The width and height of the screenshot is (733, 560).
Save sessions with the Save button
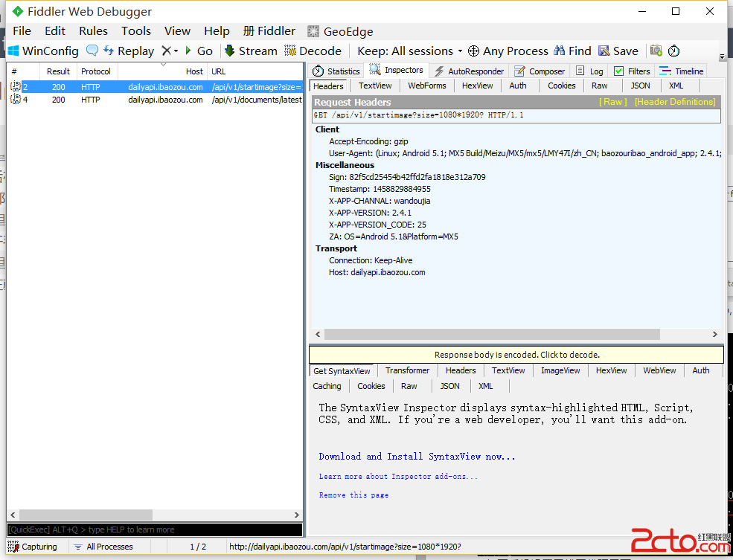coord(618,51)
